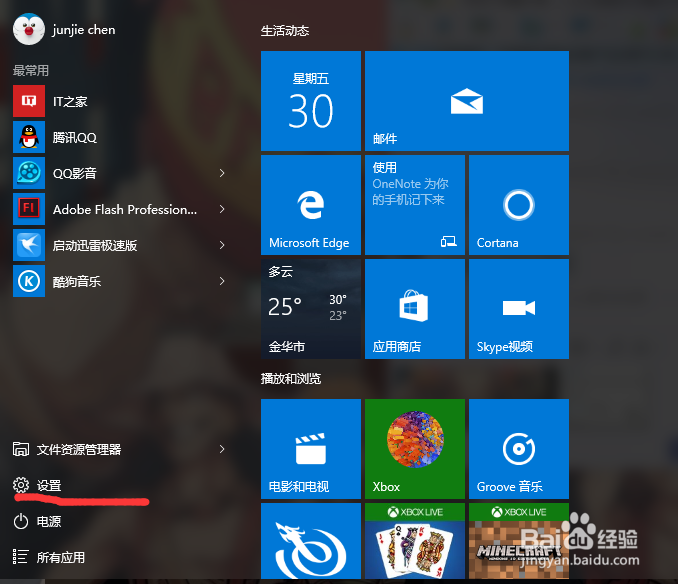This screenshot has width=678, height=584.
Task: Click the user avatar picture
Action: 29,29
